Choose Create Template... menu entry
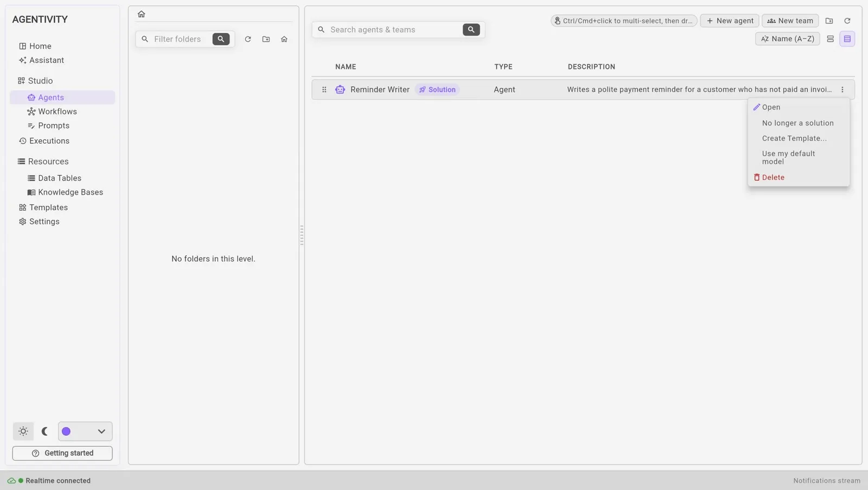The height and width of the screenshot is (490, 868). pos(799,138)
